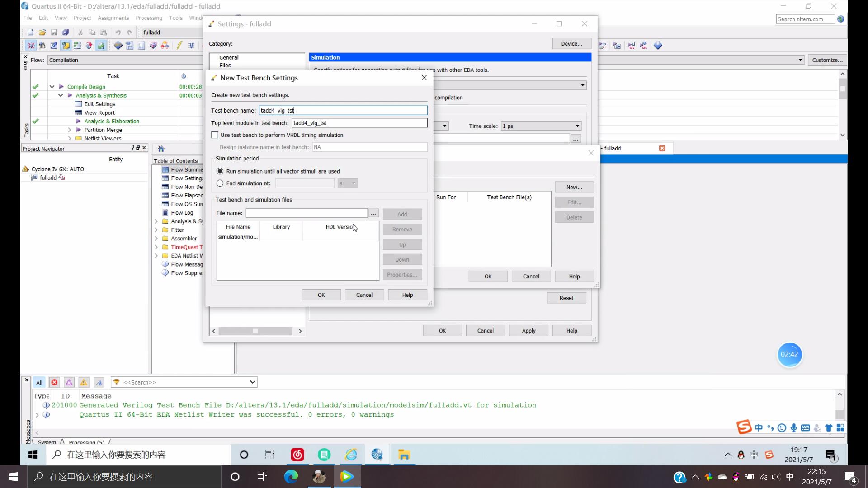Viewport: 868px width, 488px height.
Task: Select End simulation at radio button
Action: (220, 183)
